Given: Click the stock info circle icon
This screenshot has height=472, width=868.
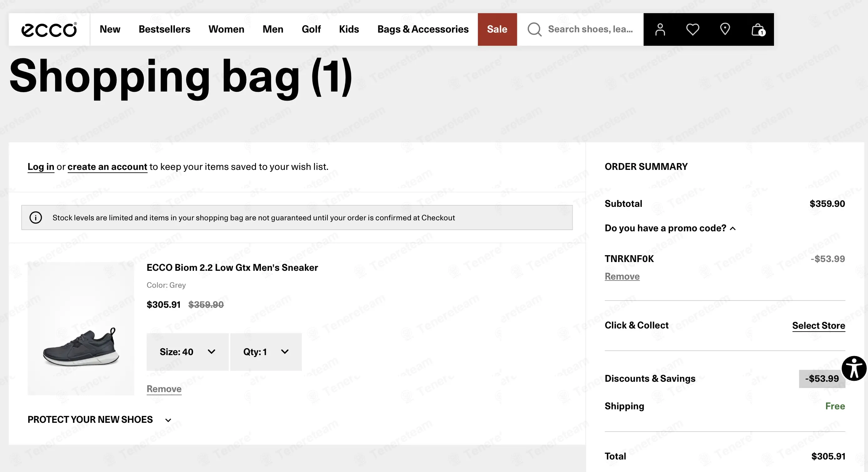Looking at the screenshot, I should (36, 218).
